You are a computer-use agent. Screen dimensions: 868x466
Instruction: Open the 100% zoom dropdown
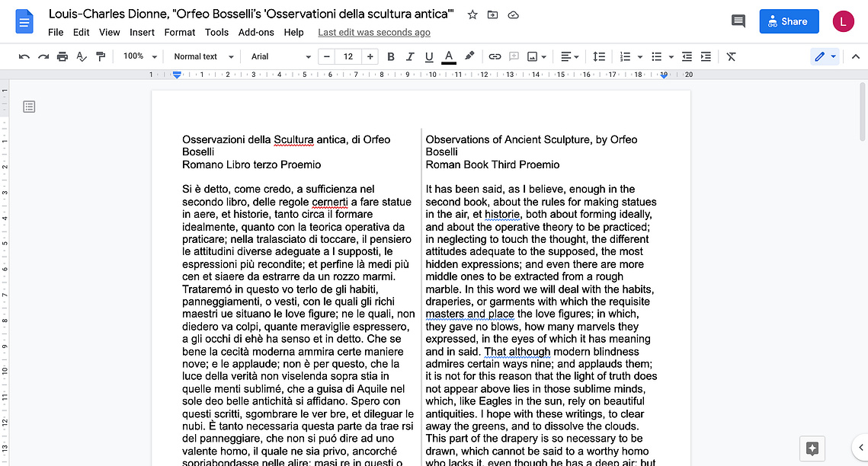point(140,56)
